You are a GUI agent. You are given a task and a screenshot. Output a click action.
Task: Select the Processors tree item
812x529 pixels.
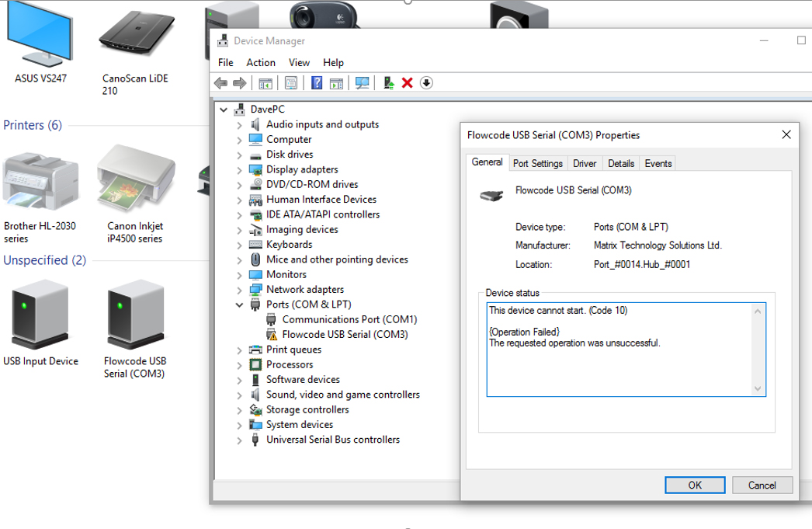(x=290, y=365)
